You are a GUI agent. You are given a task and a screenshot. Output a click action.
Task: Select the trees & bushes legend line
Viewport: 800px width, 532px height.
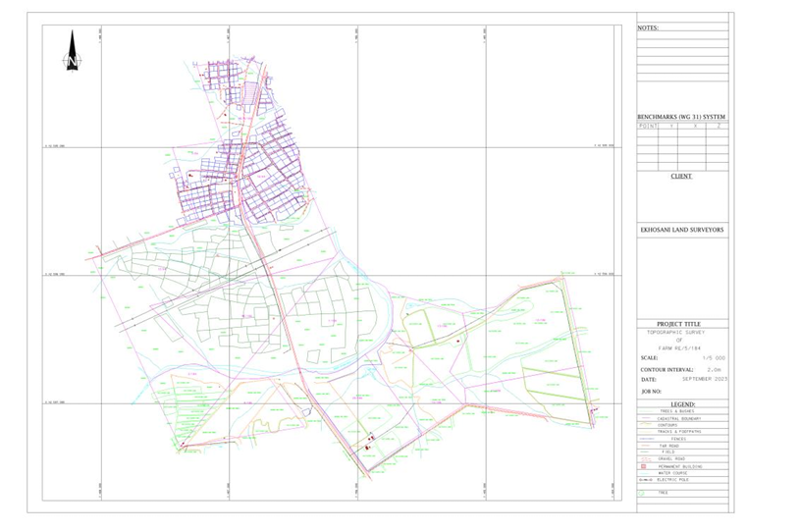[x=644, y=410]
